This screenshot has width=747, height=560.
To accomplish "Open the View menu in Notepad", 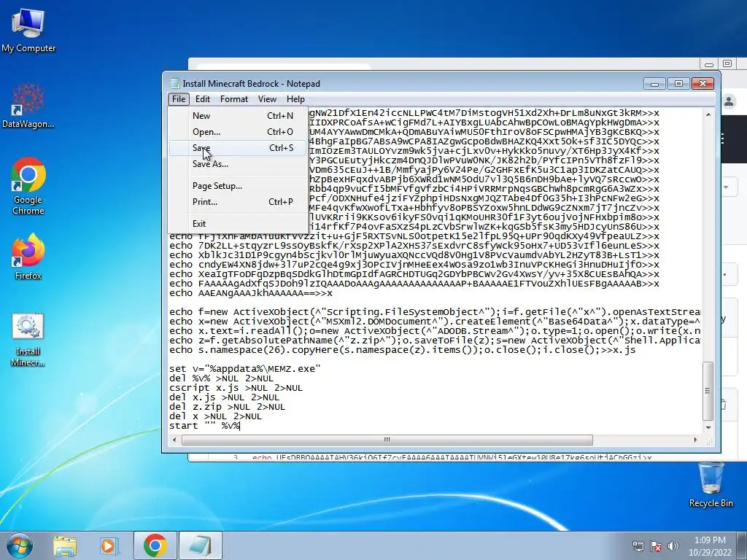I will coord(267,98).
